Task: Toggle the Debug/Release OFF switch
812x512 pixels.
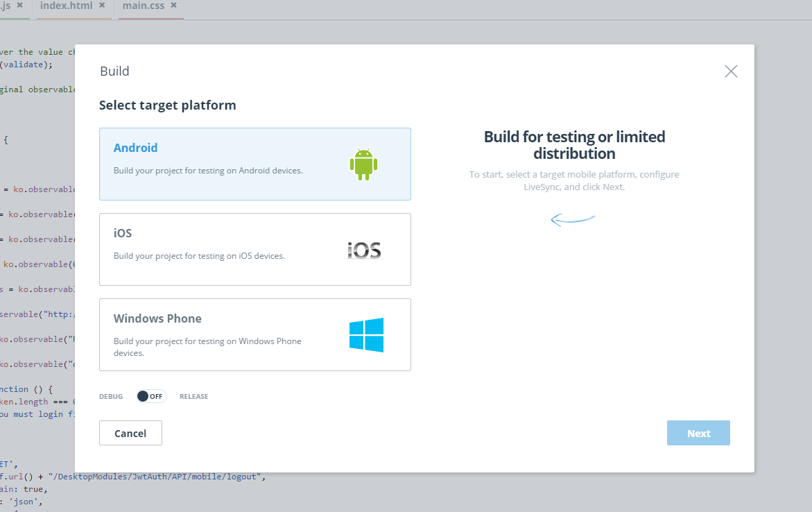Action: coord(151,396)
